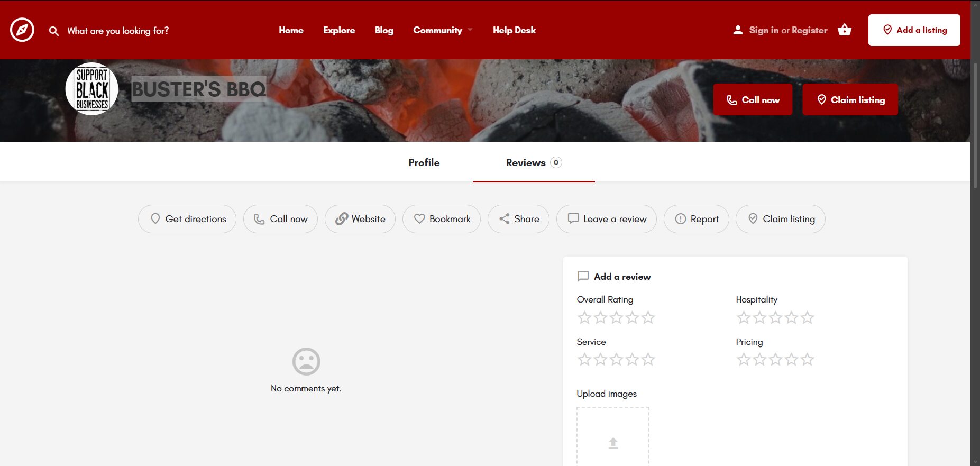Share the Buster's BBQ listing
Viewport: 980px width, 466px height.
click(518, 219)
